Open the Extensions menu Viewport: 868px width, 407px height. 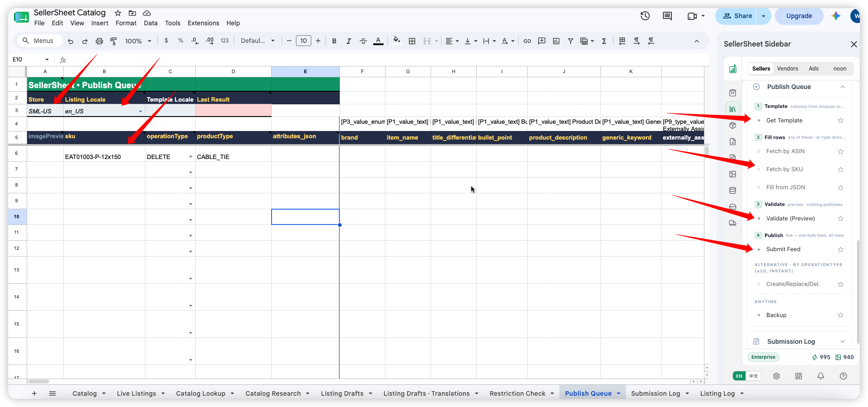(x=203, y=23)
